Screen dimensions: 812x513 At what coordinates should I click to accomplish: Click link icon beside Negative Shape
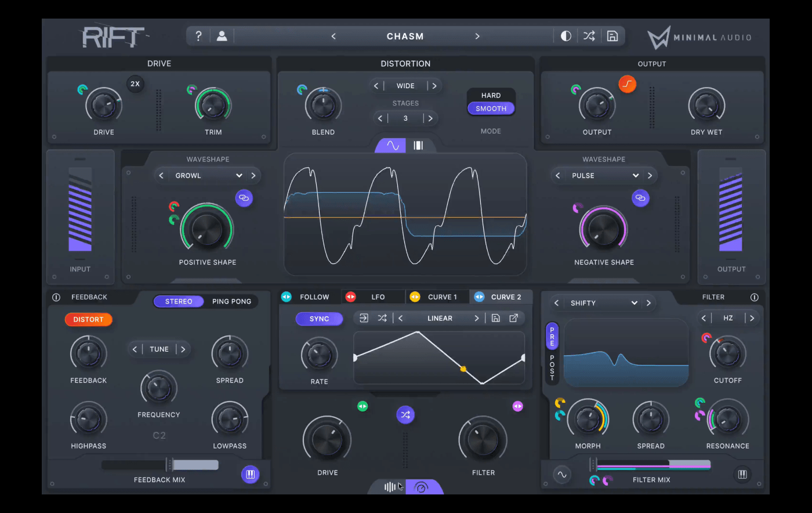click(640, 198)
